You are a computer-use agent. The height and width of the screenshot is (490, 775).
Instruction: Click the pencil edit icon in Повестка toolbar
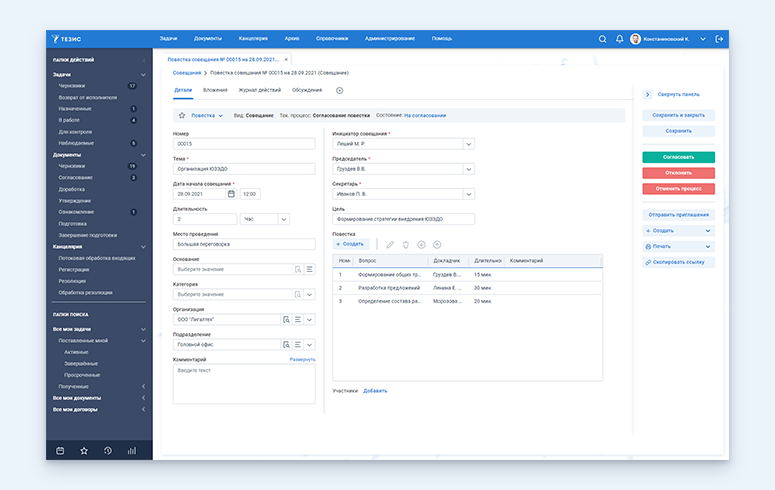[x=390, y=244]
